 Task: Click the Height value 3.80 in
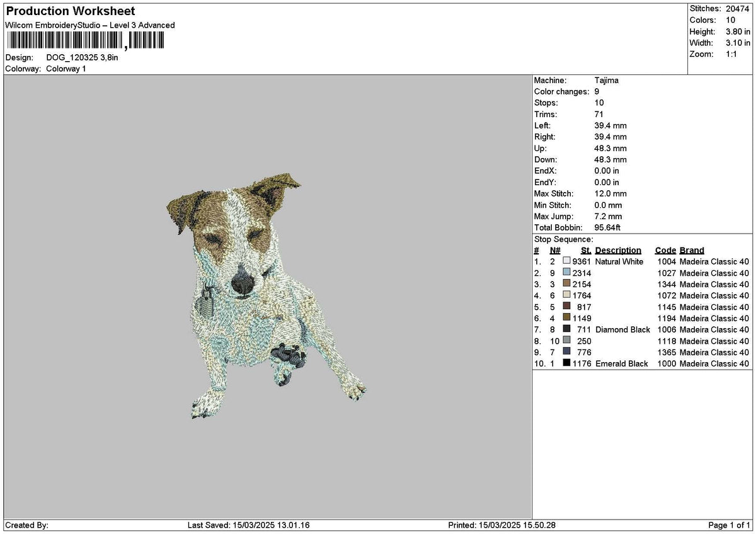738,31
